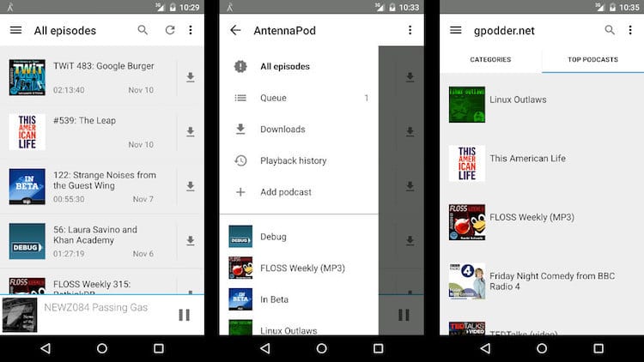
Task: Open In Beta podcast in the drawer
Action: click(x=299, y=299)
